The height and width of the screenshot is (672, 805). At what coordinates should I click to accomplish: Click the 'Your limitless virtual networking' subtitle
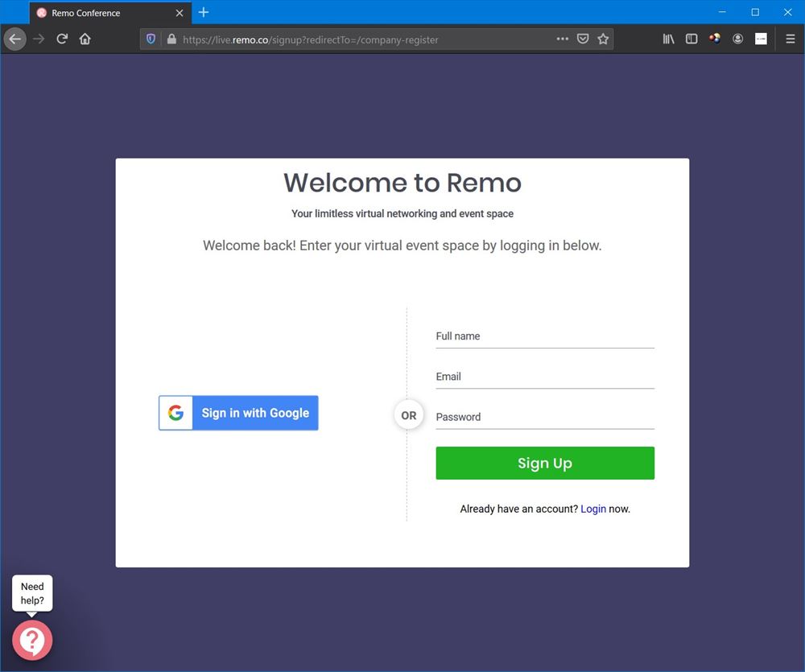coord(402,213)
